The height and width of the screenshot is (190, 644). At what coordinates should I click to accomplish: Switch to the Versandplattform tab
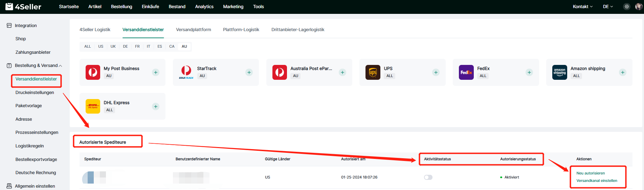click(x=193, y=30)
